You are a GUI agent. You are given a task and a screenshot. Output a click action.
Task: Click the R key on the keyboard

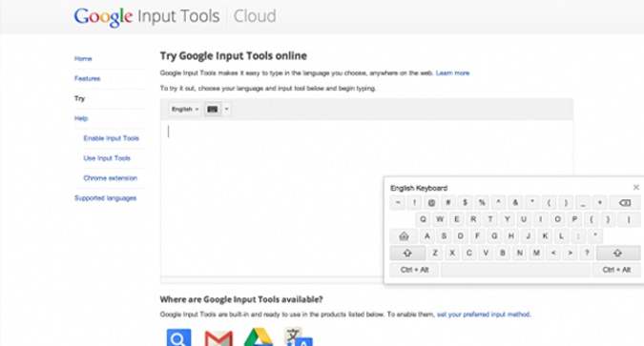473,219
